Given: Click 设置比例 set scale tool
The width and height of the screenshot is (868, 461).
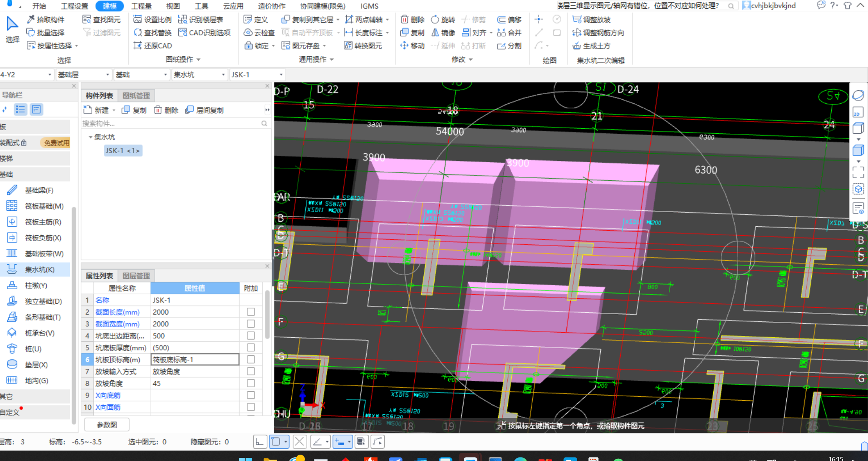Looking at the screenshot, I should [152, 19].
